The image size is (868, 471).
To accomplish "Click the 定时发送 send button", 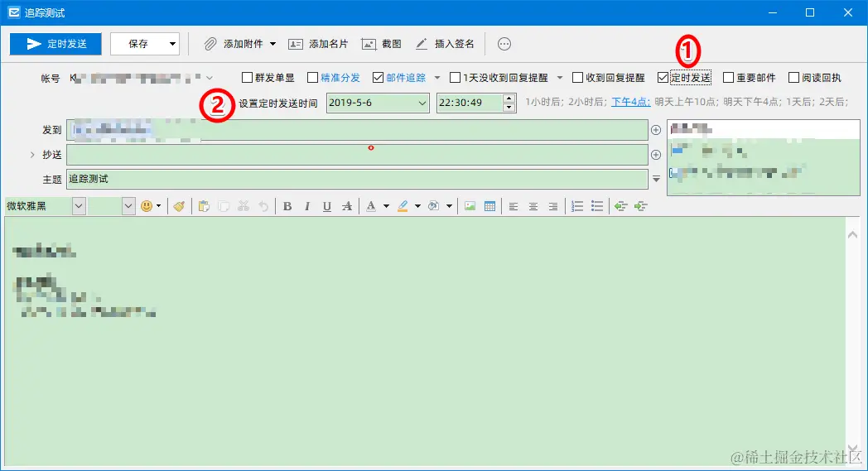I will (x=55, y=44).
